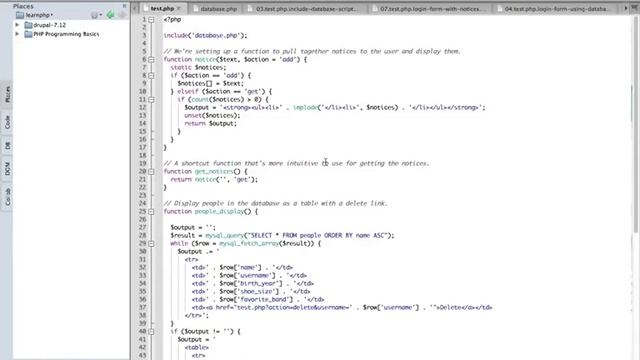Switch to the Collab side tab

click(7, 197)
